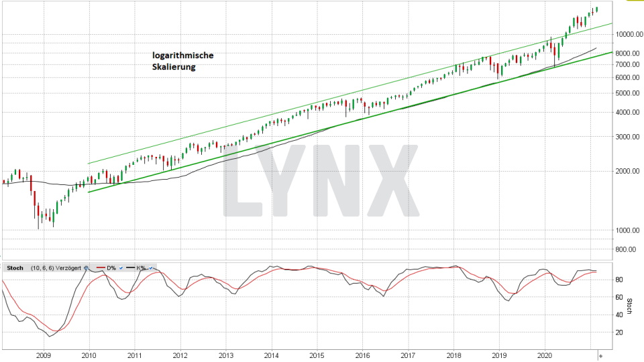The width and height of the screenshot is (644, 362).
Task: Click the 10000.00 price axis label
Action: [x=629, y=34]
